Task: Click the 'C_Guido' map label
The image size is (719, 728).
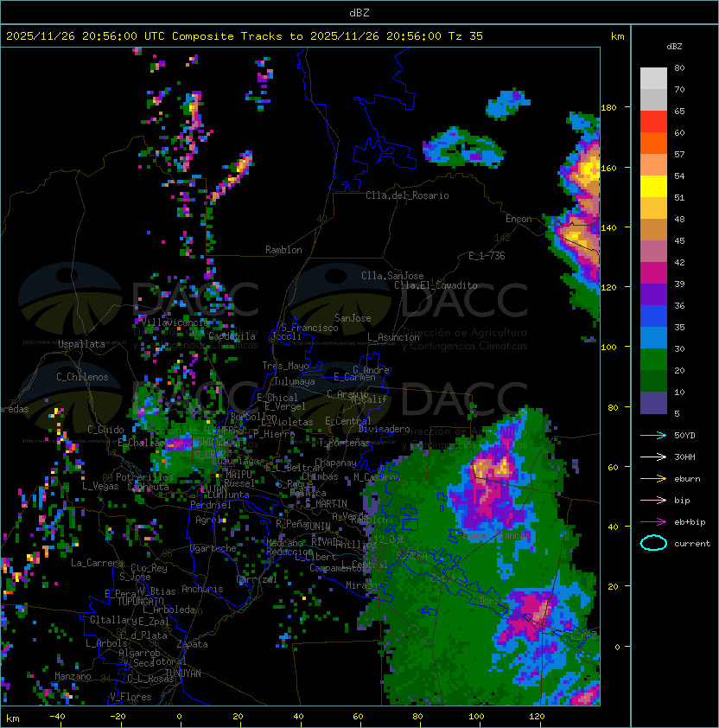Action: coord(105,430)
